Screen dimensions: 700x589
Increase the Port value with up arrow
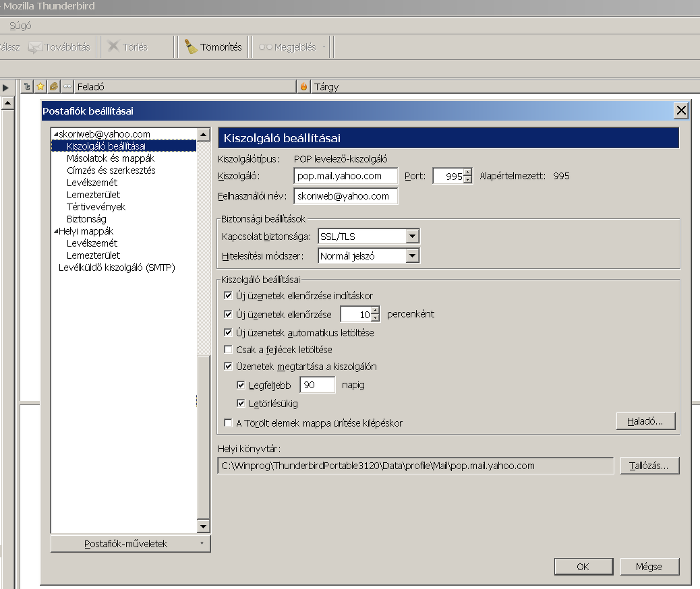(467, 173)
